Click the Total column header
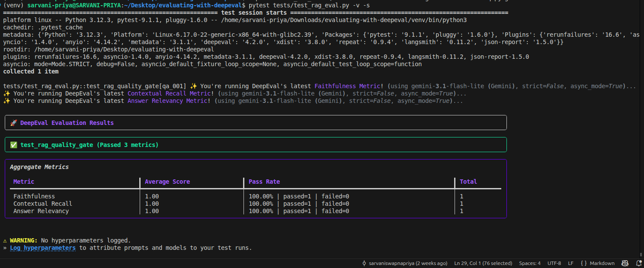The height and width of the screenshot is (268, 644). click(468, 182)
